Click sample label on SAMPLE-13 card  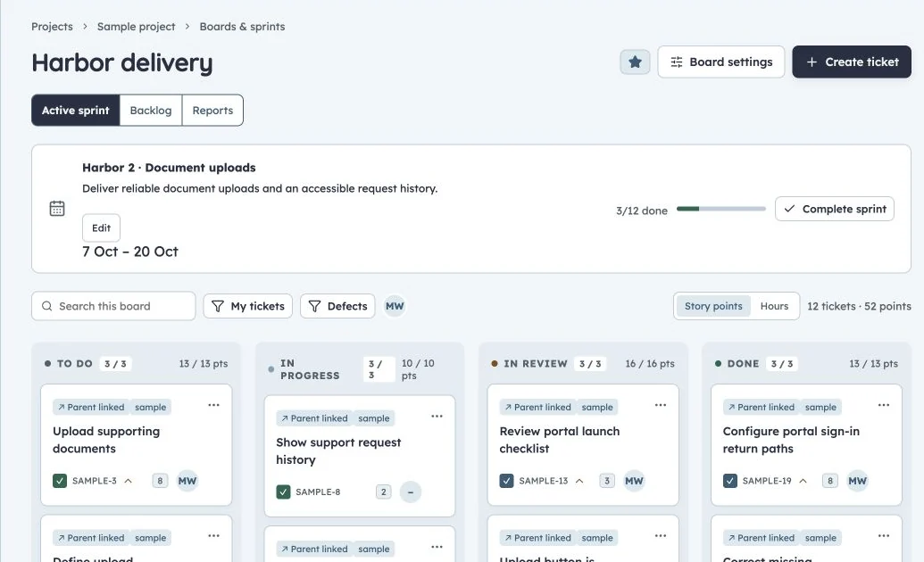coord(597,407)
